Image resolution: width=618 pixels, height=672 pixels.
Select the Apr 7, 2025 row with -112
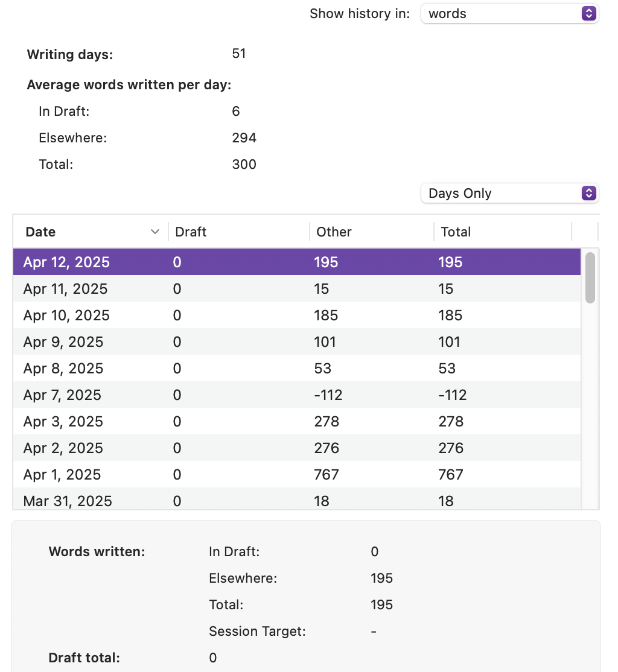[297, 395]
